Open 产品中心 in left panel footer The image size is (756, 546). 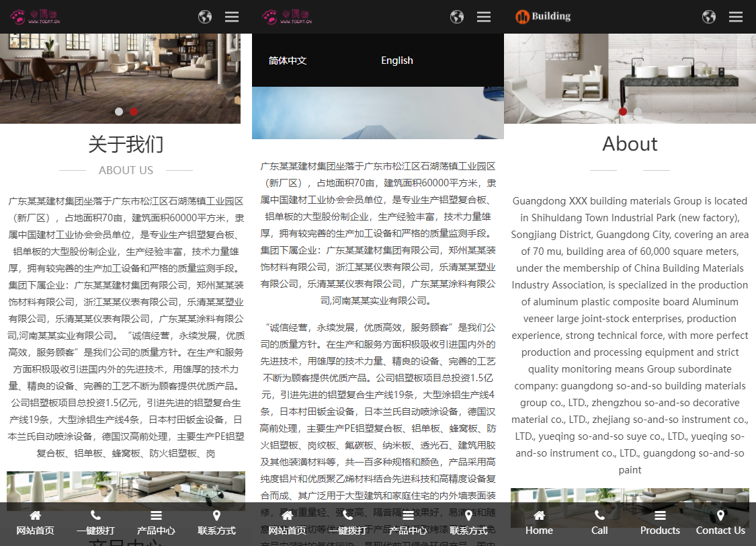tap(156, 531)
